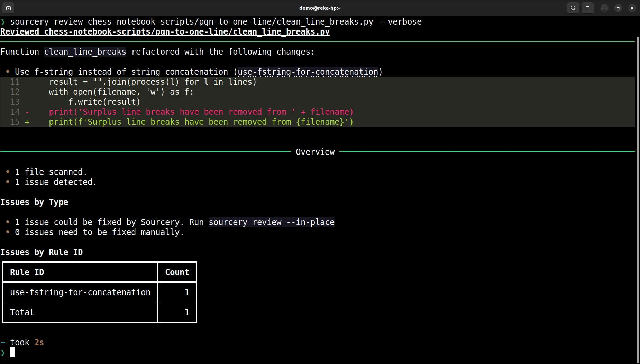Click the Overview section divider
The width and height of the screenshot is (640, 364).
coord(315,152)
